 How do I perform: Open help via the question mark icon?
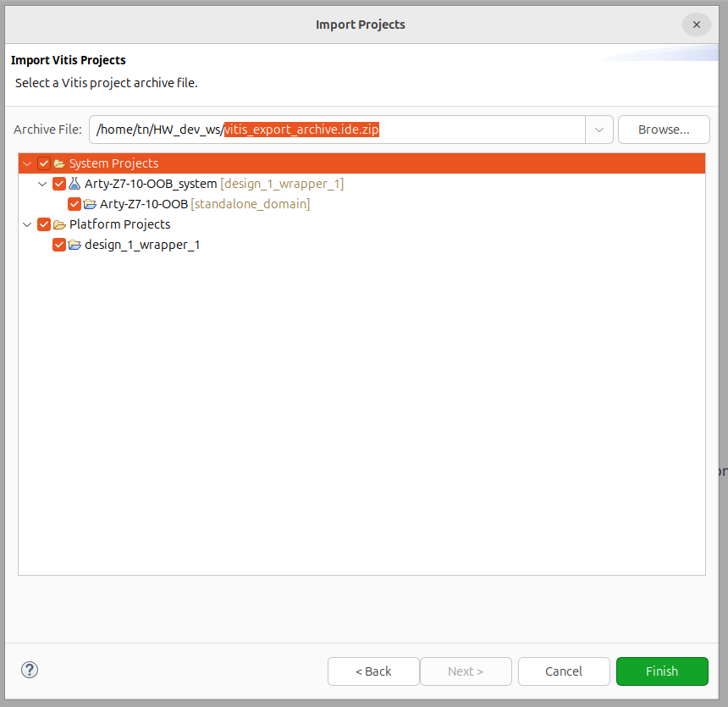(30, 671)
